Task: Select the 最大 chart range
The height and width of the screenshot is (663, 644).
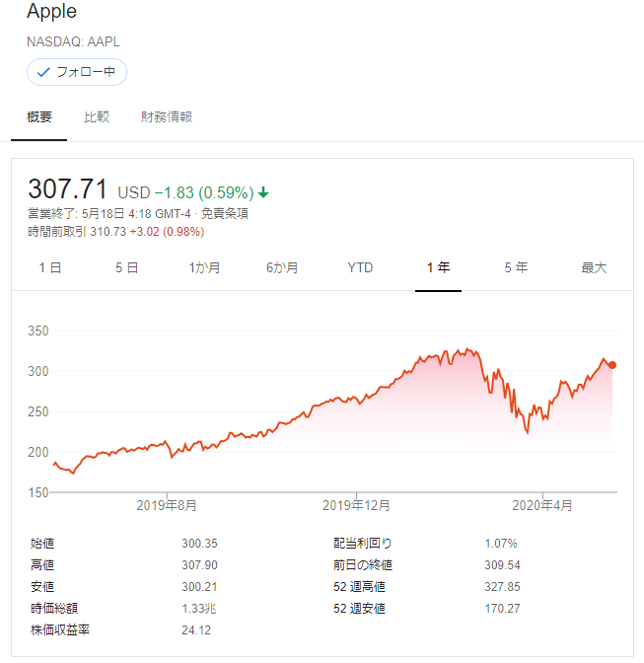Action: coord(594,267)
